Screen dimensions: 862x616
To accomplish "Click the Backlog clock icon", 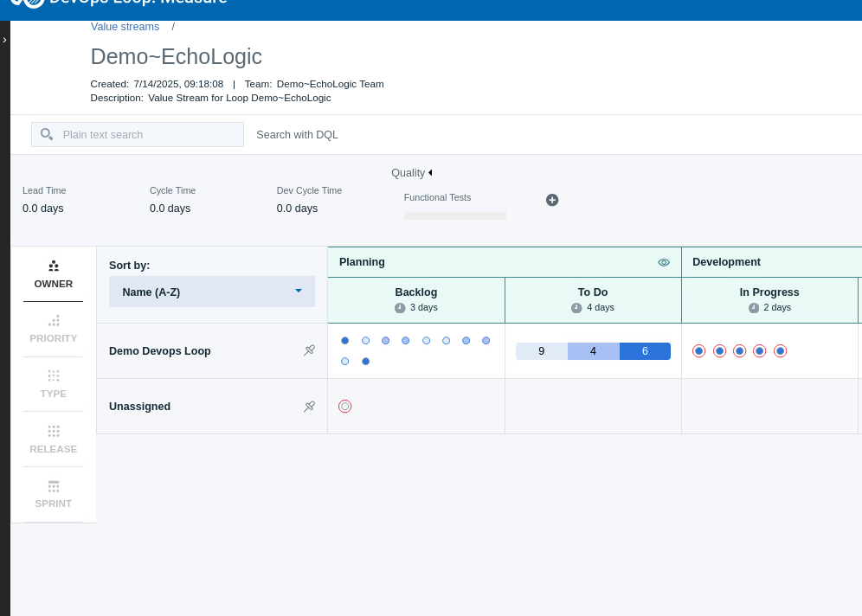I will tap(400, 308).
